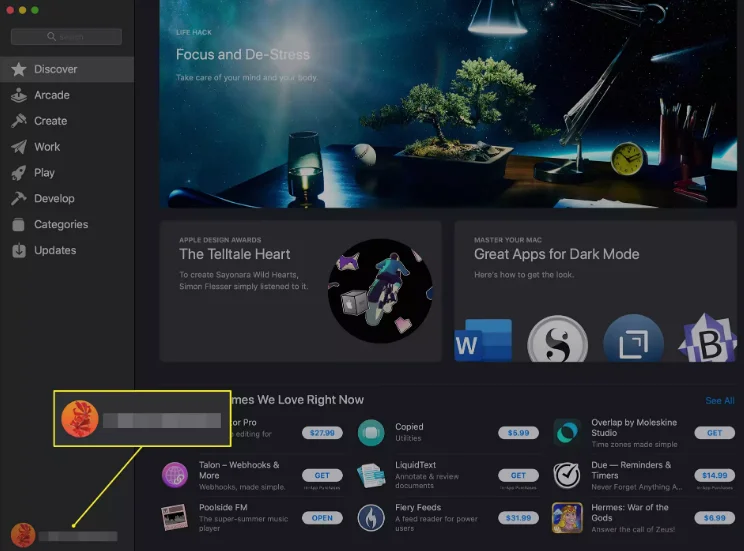Switch to the Arcade sidebar label

coord(52,95)
